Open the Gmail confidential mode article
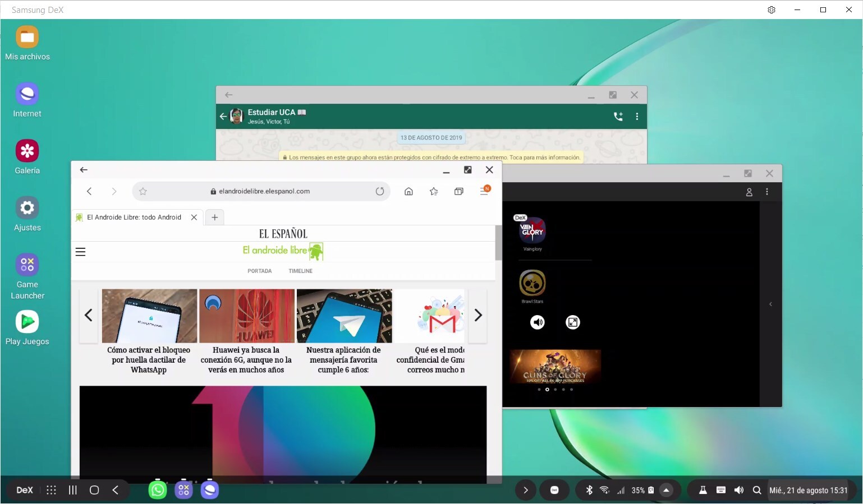Image resolution: width=863 pixels, height=504 pixels. (x=430, y=332)
